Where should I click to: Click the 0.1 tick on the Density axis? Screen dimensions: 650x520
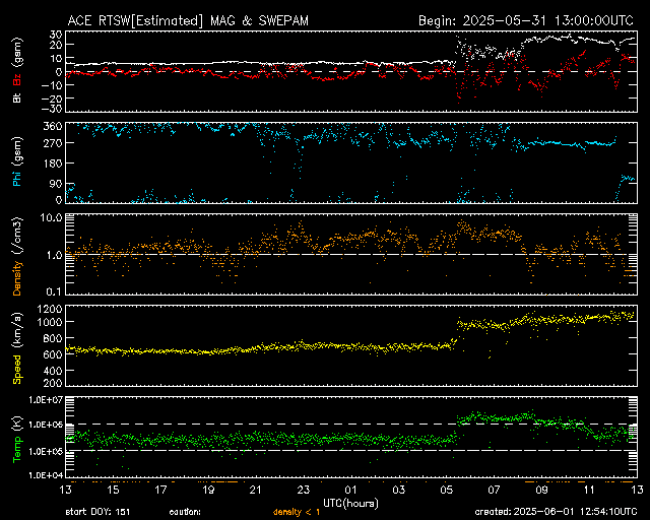pyautogui.click(x=54, y=292)
